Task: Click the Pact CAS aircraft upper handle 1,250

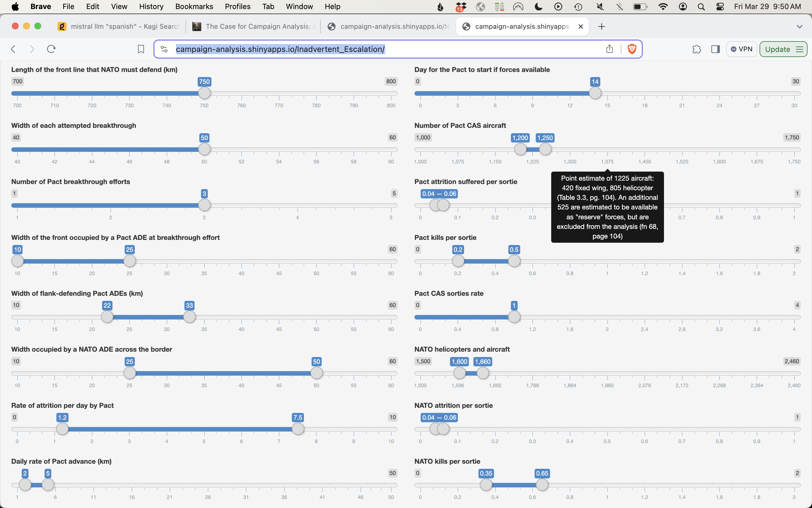Action: tap(545, 149)
